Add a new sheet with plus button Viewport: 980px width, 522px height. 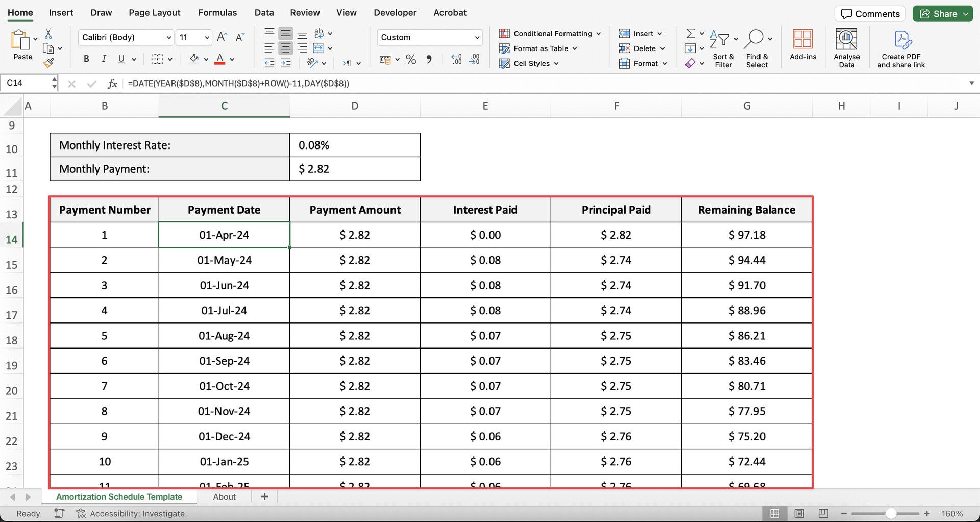264,496
